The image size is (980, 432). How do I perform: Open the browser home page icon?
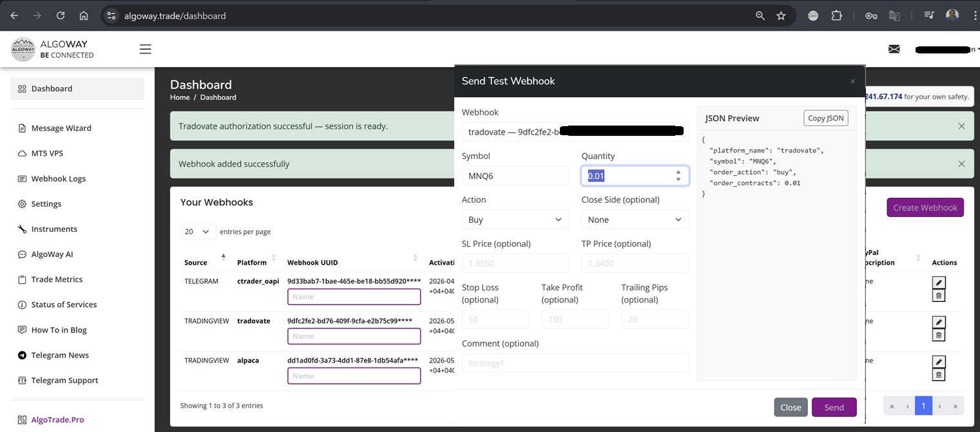coord(84,15)
